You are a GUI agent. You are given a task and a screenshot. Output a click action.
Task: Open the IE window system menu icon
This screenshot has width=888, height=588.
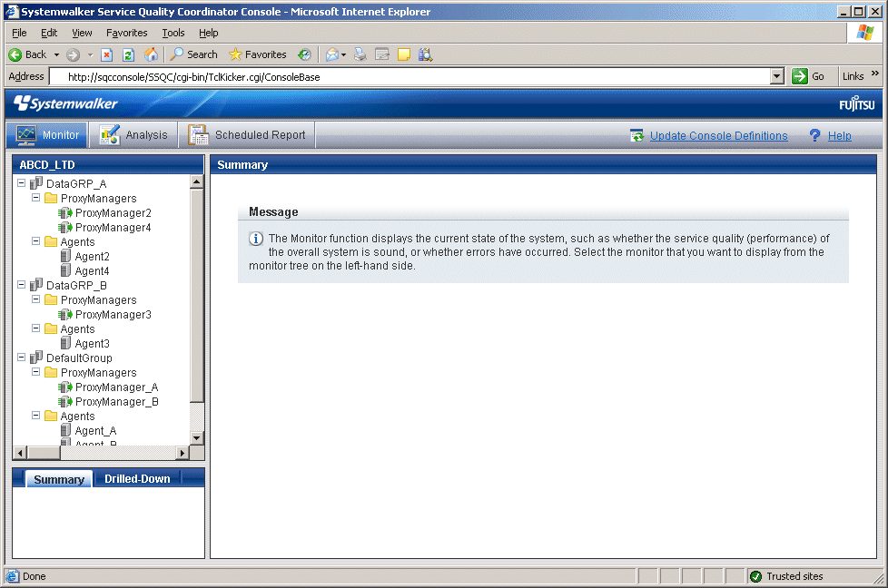12,11
